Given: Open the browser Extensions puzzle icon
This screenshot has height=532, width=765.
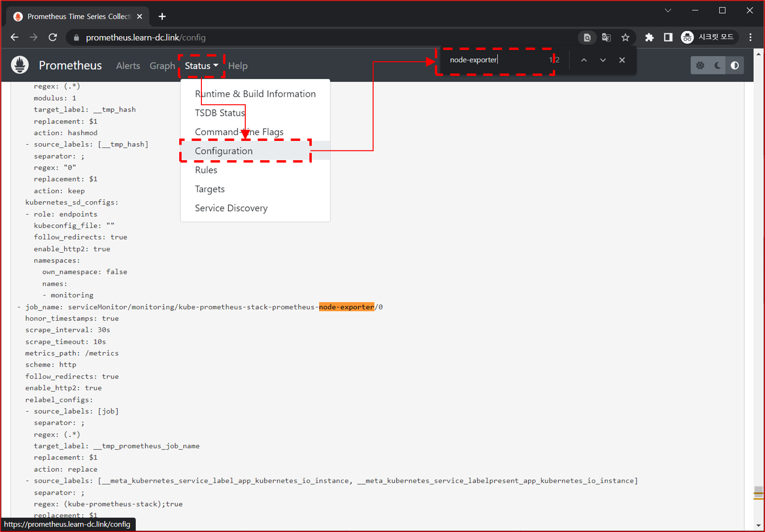Looking at the screenshot, I should (649, 37).
